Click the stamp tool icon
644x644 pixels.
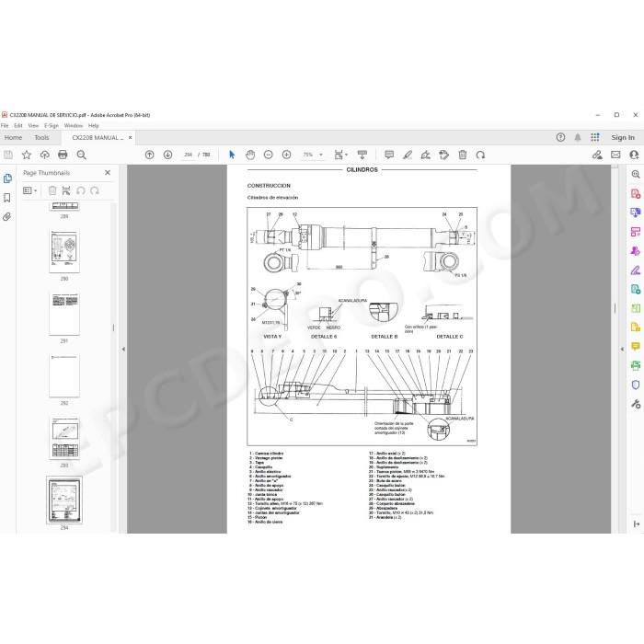[x=444, y=155]
